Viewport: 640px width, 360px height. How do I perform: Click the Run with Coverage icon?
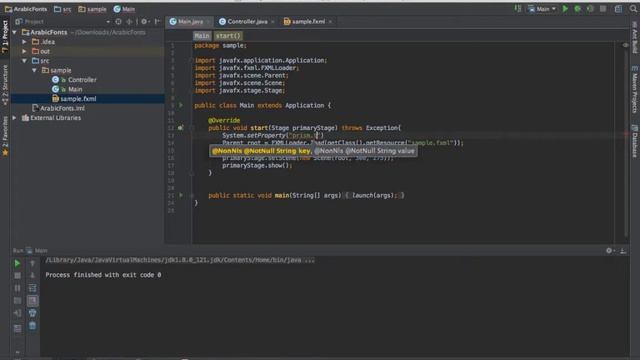tap(590, 9)
